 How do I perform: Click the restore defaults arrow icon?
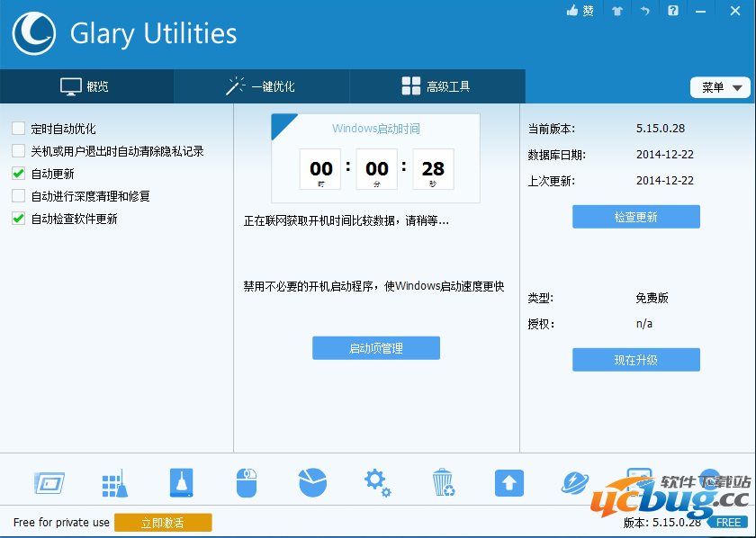(645, 11)
